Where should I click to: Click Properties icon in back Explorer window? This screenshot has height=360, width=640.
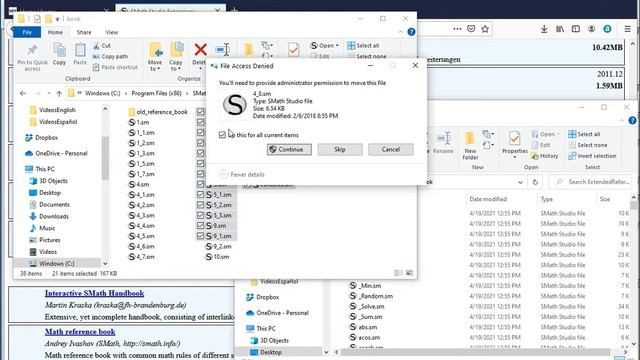[515, 139]
